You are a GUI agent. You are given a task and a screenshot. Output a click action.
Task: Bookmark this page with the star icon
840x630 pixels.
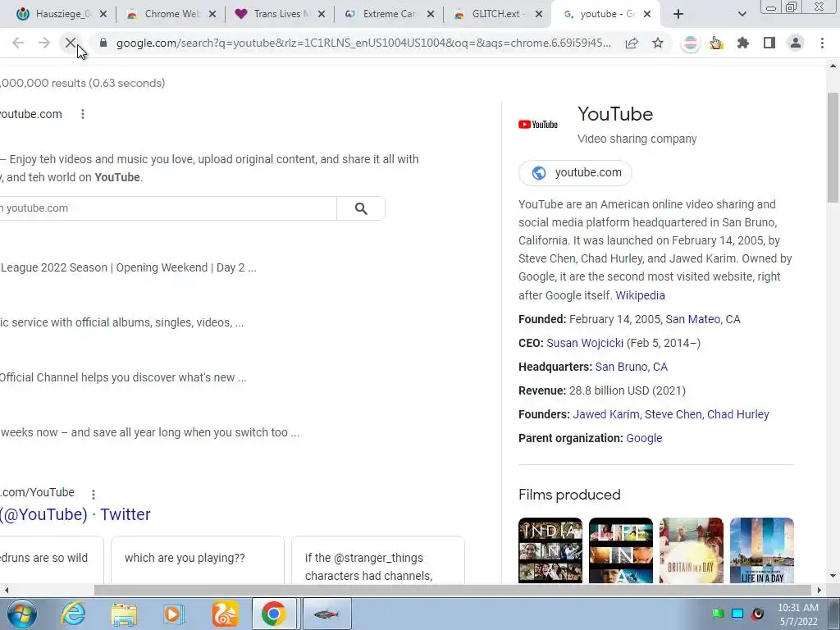coord(658,43)
